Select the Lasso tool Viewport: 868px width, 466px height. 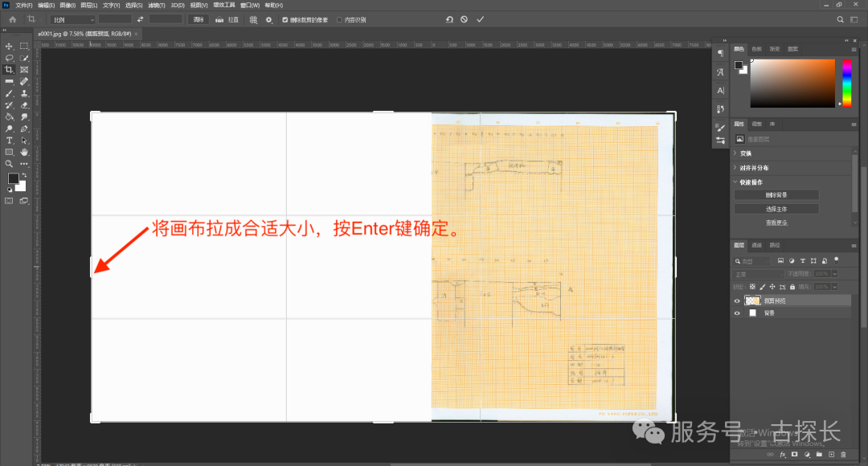click(x=9, y=58)
